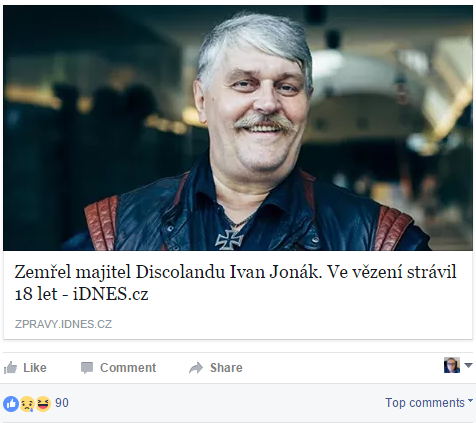This screenshot has height=423, width=476.
Task: Click the Like text label
Action: point(35,368)
